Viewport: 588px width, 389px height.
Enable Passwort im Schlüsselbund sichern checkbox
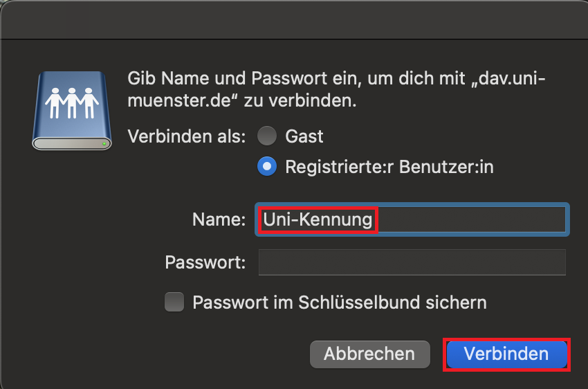[174, 302]
